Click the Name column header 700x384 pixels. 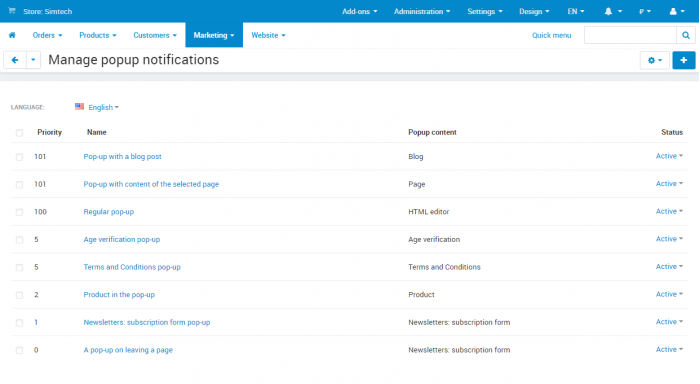click(x=96, y=132)
